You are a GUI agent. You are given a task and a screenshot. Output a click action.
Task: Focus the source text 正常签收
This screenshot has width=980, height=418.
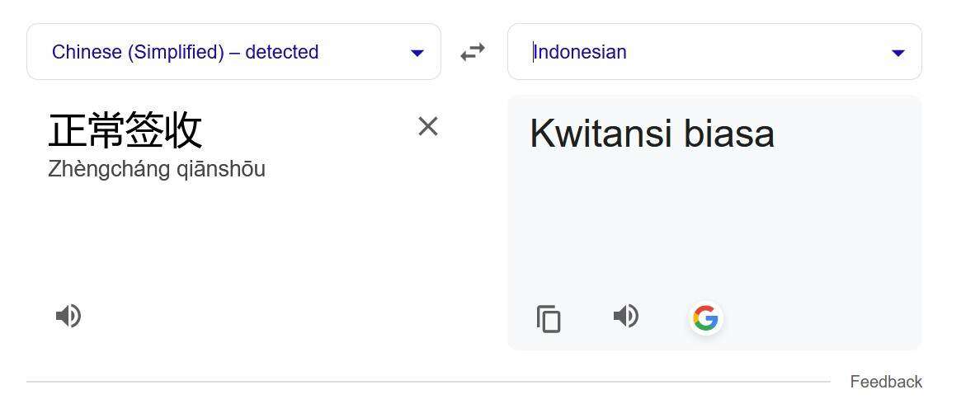tap(125, 130)
